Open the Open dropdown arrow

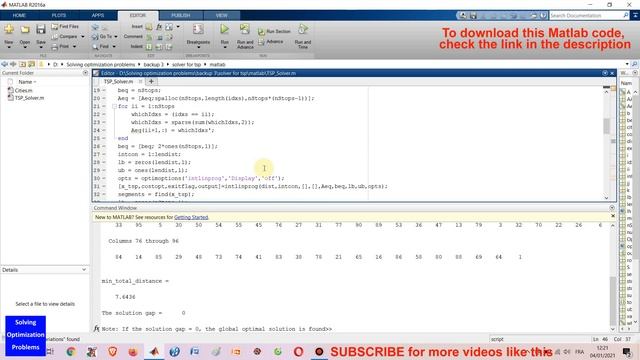coord(25,47)
